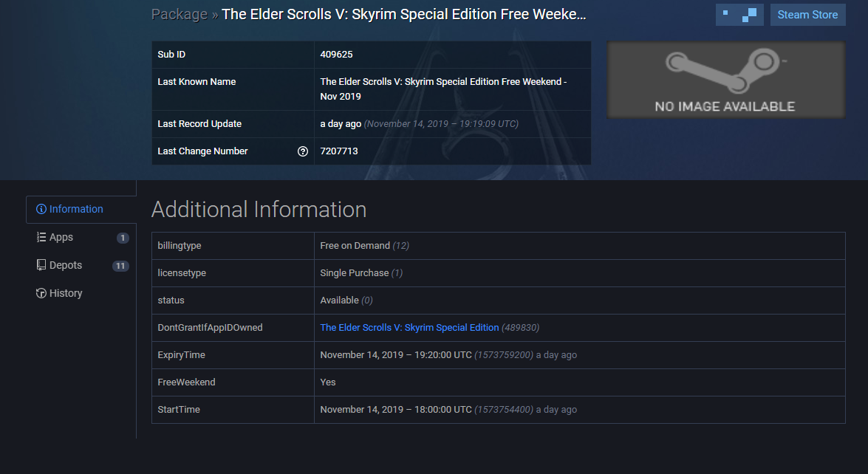
Task: Open the Steam Store button
Action: click(807, 15)
